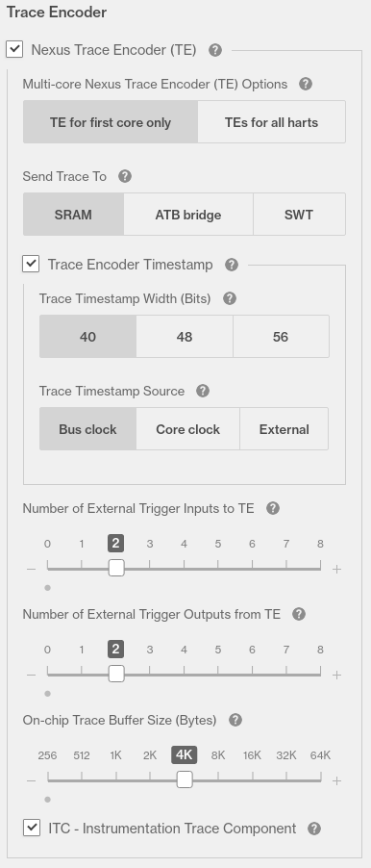371x868 pixels.
Task: Set timestamp width to 56 bits
Action: click(x=281, y=337)
